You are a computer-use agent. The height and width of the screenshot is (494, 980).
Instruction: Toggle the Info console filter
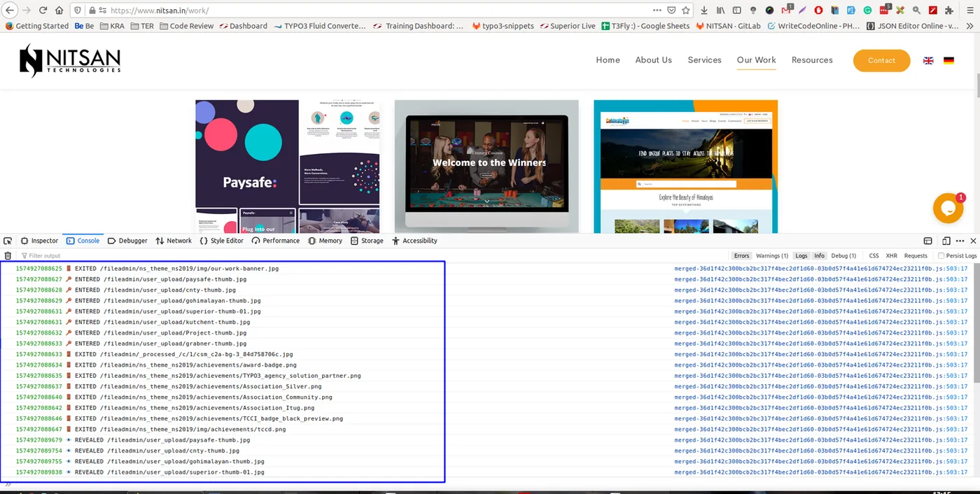pos(819,256)
